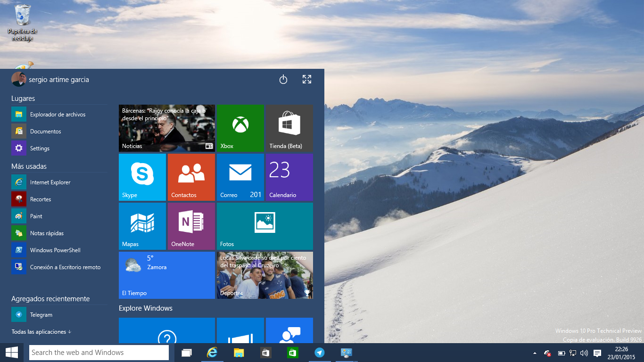Open the Fotos tile
Viewport: 644px width, 362px height.
(264, 226)
